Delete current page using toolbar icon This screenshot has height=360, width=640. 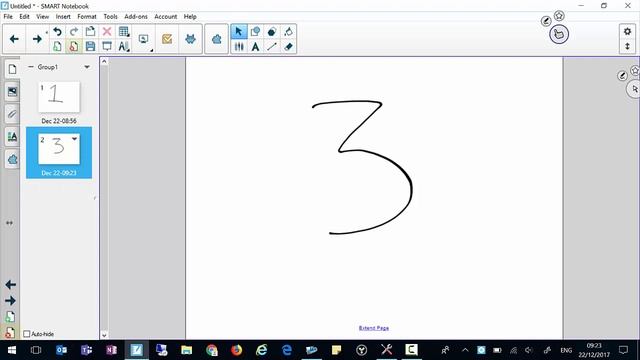(x=74, y=46)
